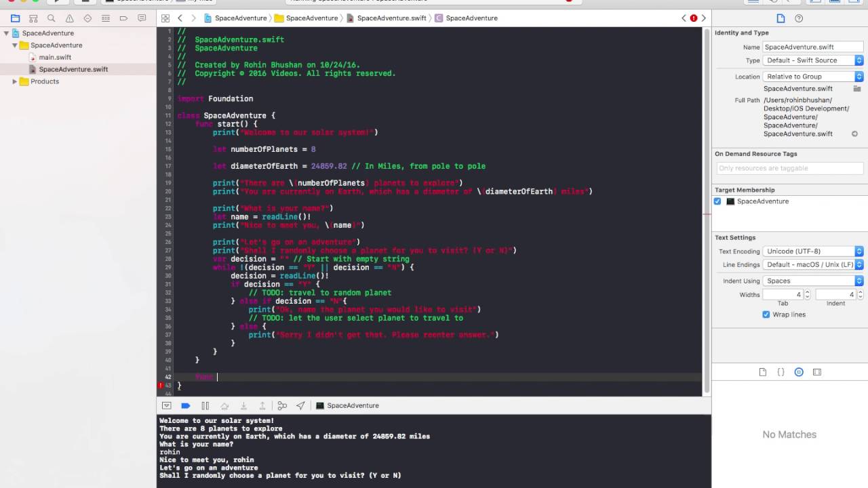Click "No Matches" library text
The image size is (868, 488).
click(x=789, y=434)
